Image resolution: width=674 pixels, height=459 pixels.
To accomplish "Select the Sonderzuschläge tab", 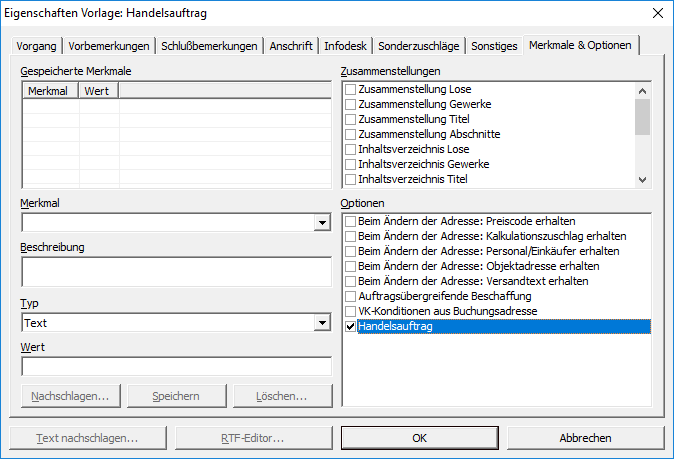I will point(419,46).
